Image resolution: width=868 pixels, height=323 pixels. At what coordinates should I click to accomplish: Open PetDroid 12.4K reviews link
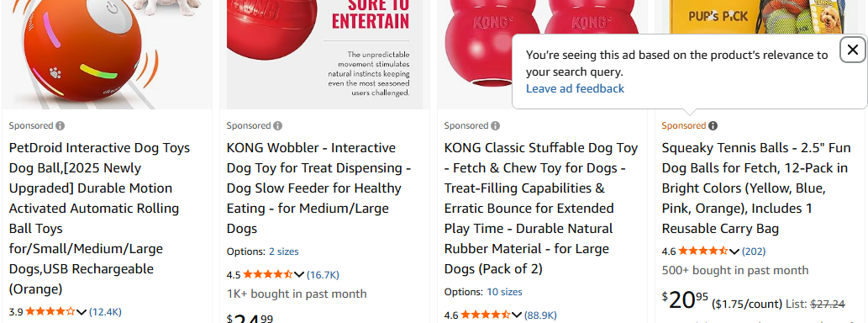pyautogui.click(x=105, y=312)
